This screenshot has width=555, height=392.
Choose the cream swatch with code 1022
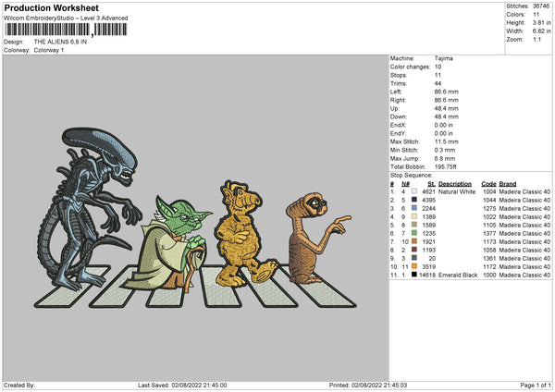coord(414,216)
